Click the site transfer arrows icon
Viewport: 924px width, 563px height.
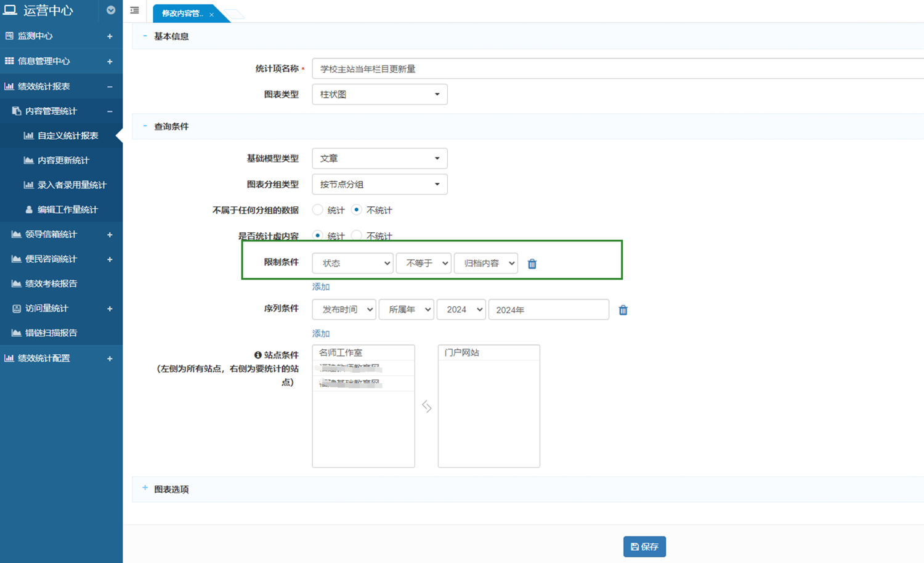(x=426, y=407)
